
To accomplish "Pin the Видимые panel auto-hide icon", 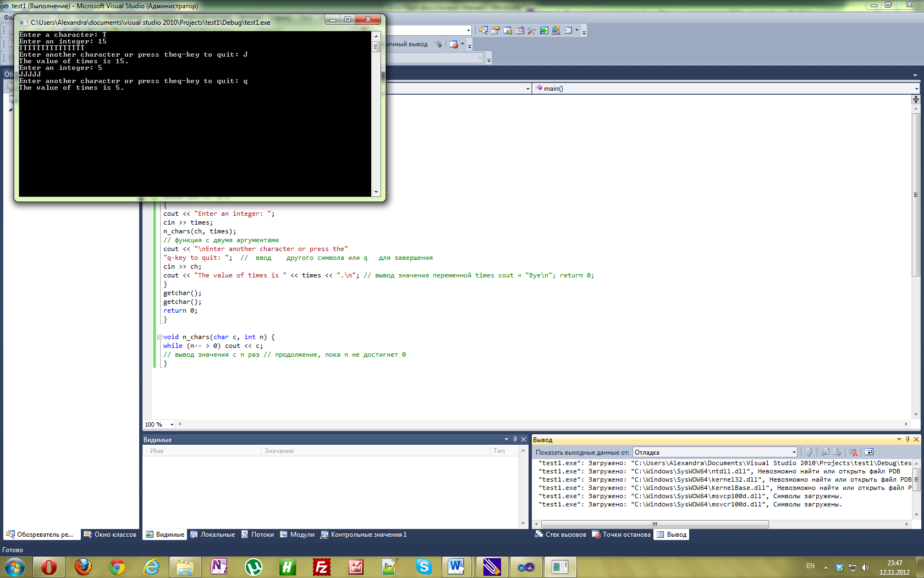I will 515,439.
